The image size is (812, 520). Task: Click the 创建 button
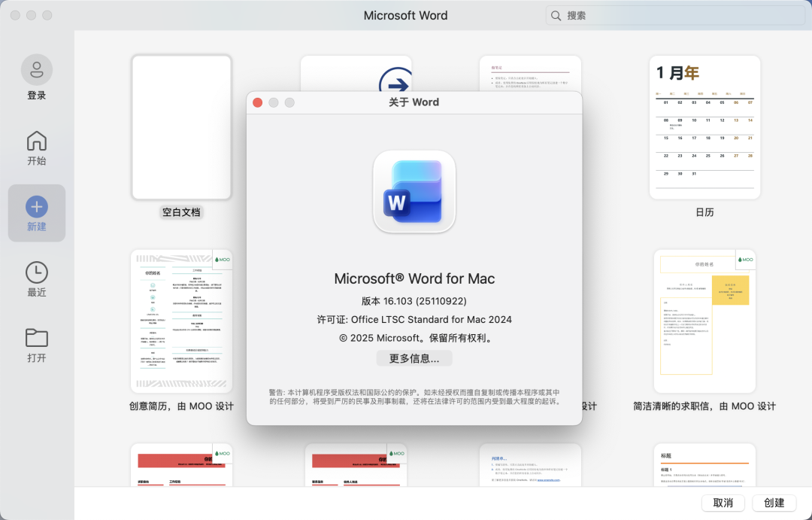774,503
